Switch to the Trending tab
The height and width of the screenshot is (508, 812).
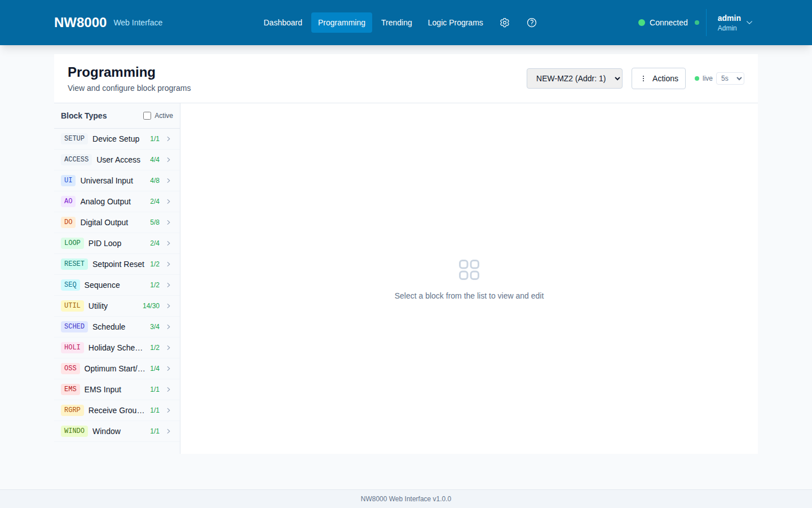tap(396, 23)
